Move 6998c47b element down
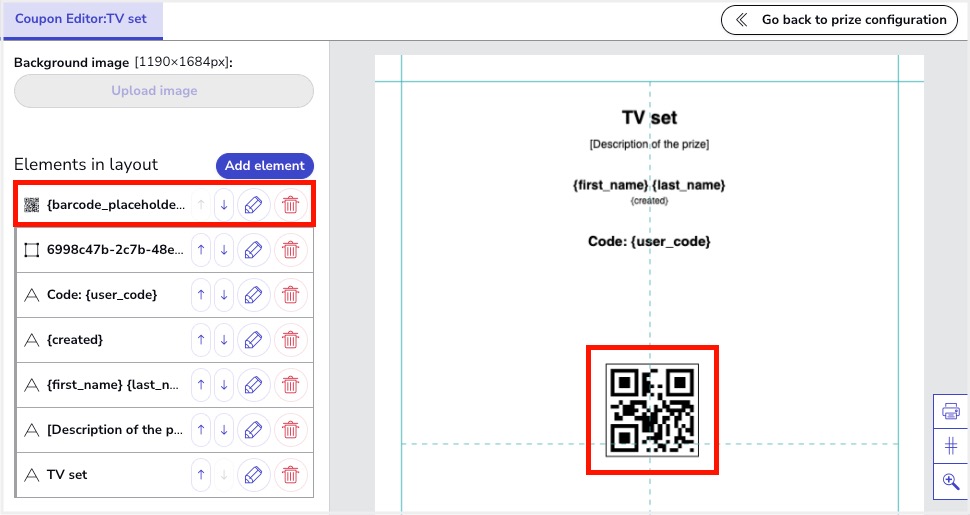Viewport: 970px width, 515px height. point(224,250)
